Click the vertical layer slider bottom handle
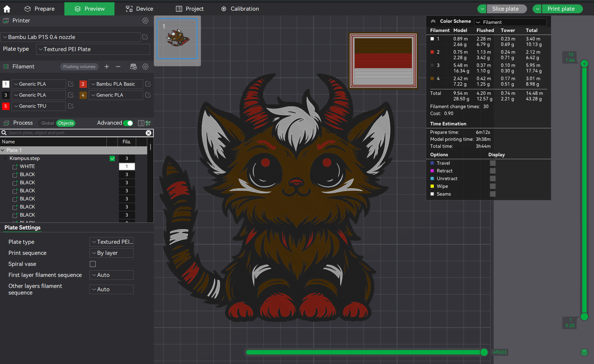 click(x=584, y=316)
